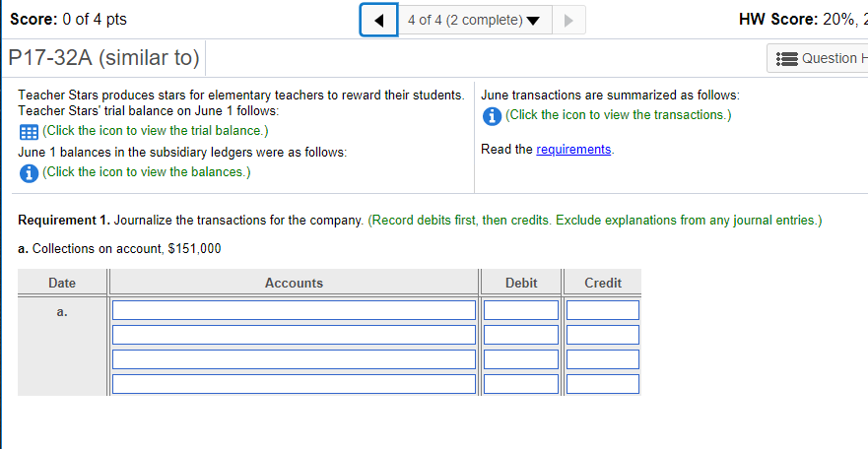This screenshot has width=868, height=449.
Task: Click the 'P17-32A (similar to)' title
Action: coord(104,57)
